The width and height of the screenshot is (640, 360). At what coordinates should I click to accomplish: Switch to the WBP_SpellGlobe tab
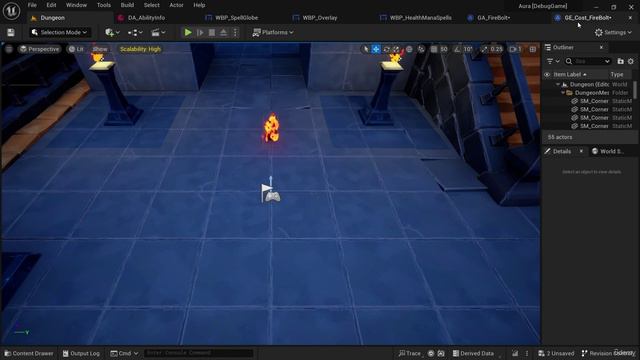(x=236, y=18)
